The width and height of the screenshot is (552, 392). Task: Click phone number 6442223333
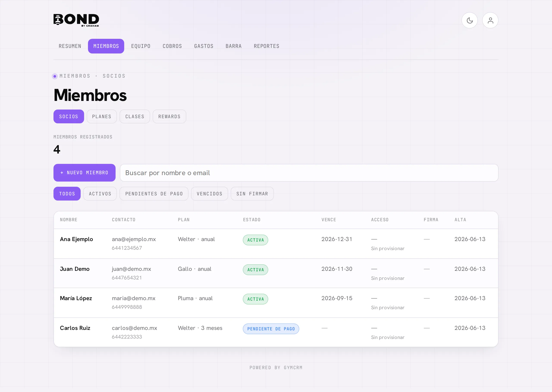(127, 337)
